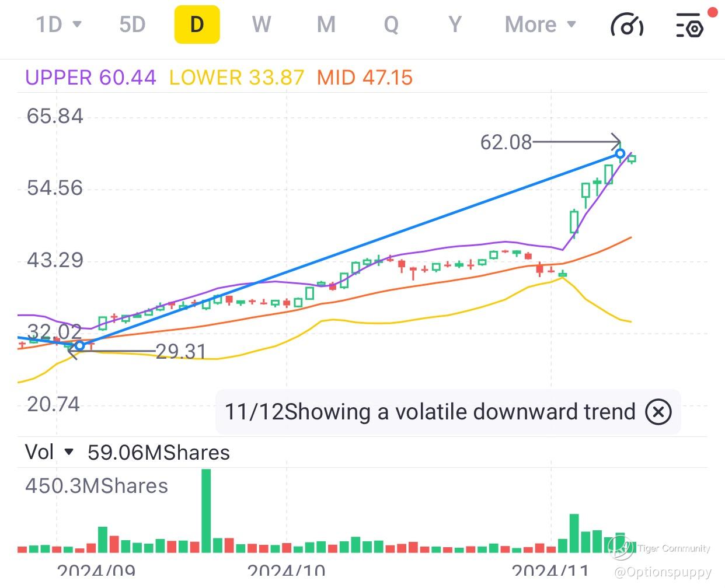Switch to the M monthly tab
This screenshot has width=725, height=588.
point(326,24)
